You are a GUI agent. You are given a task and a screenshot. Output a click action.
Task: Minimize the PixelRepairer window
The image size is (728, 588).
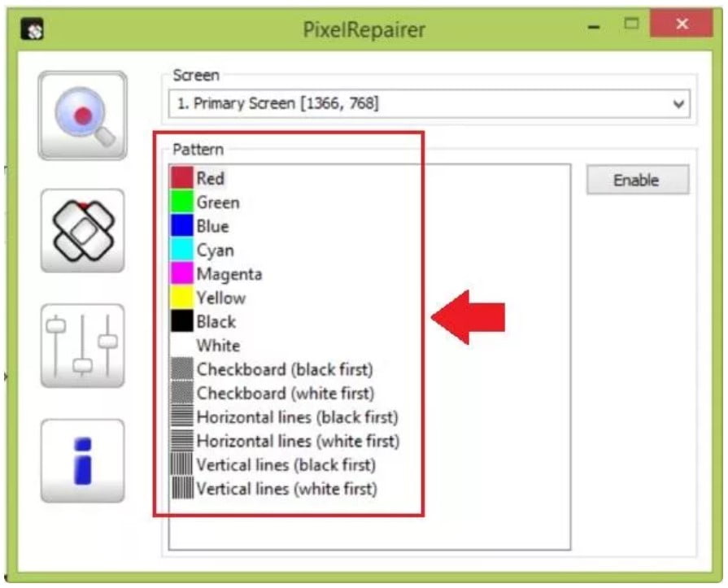tap(593, 28)
